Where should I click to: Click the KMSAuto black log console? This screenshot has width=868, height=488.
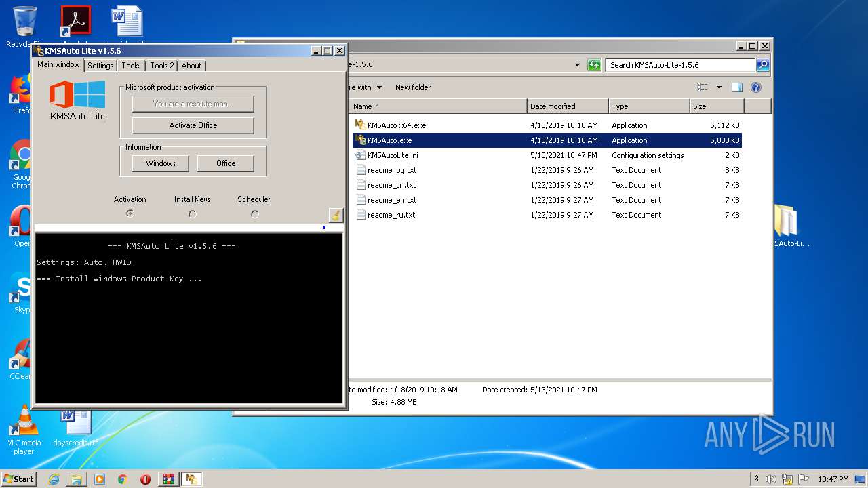click(189, 318)
